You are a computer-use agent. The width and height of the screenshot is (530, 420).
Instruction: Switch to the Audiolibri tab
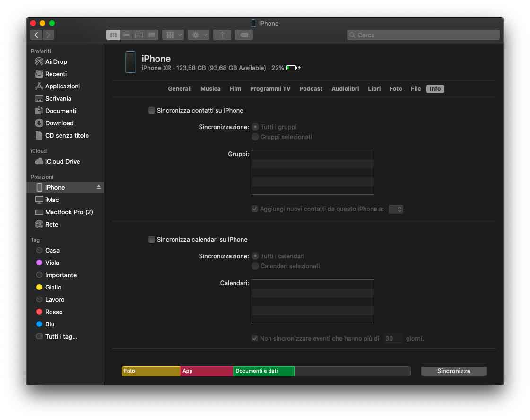345,88
